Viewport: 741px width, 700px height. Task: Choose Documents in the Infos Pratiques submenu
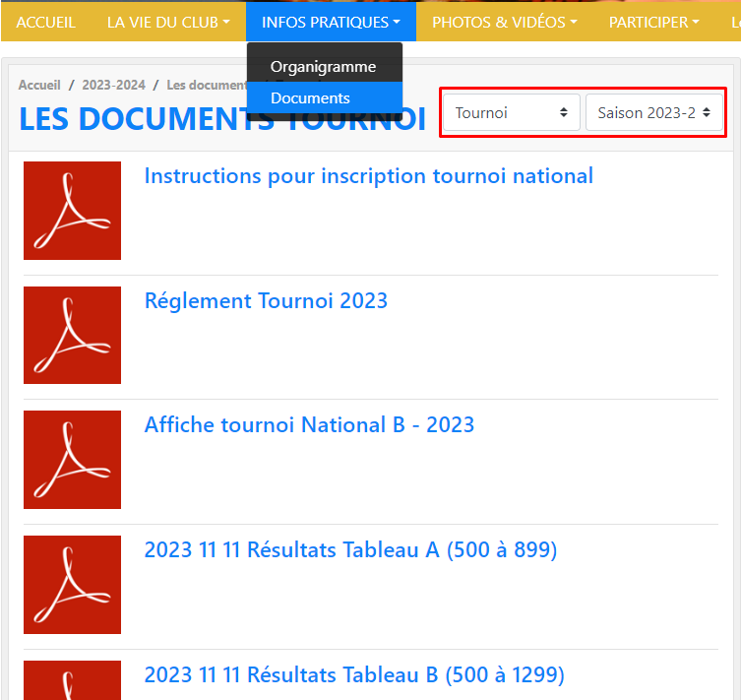click(310, 97)
